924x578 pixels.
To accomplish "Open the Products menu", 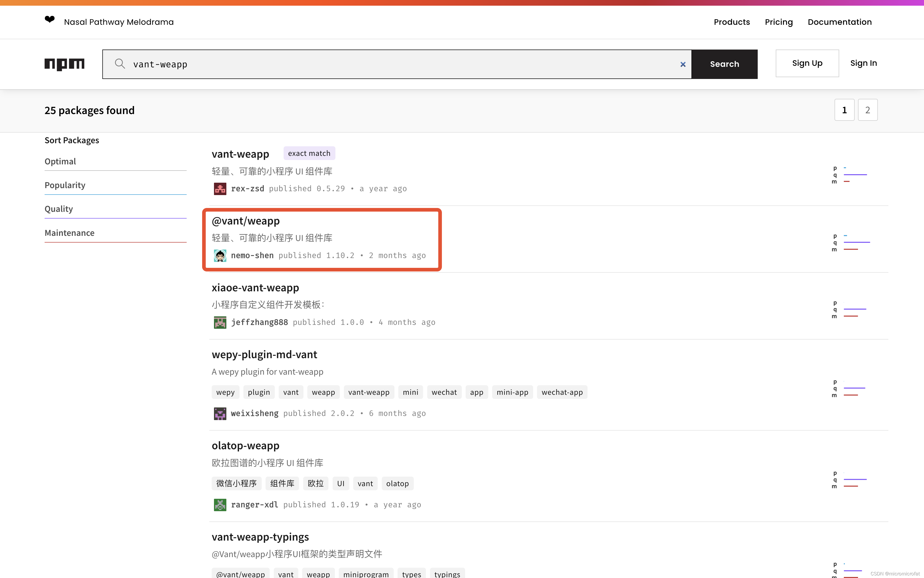I will click(732, 22).
